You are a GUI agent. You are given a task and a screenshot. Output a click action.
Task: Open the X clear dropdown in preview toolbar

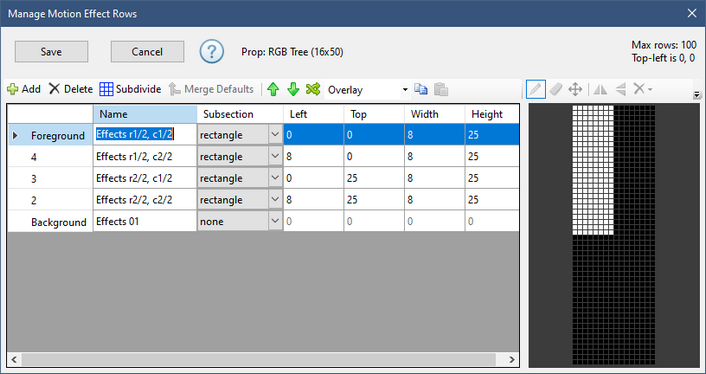643,89
